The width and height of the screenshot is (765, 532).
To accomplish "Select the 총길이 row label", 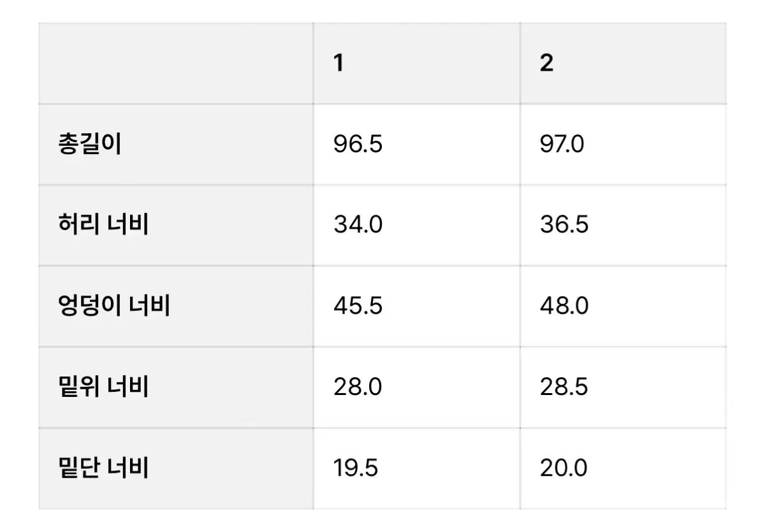I will point(89,145).
